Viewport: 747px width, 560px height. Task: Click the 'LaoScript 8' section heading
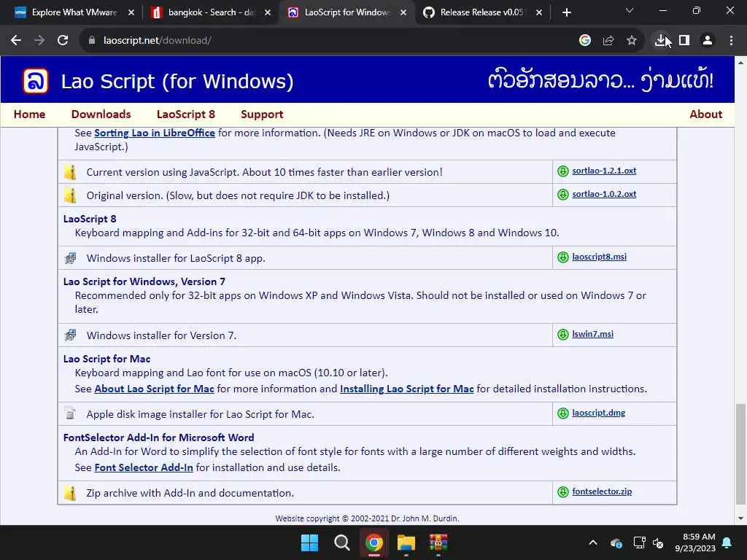90,219
